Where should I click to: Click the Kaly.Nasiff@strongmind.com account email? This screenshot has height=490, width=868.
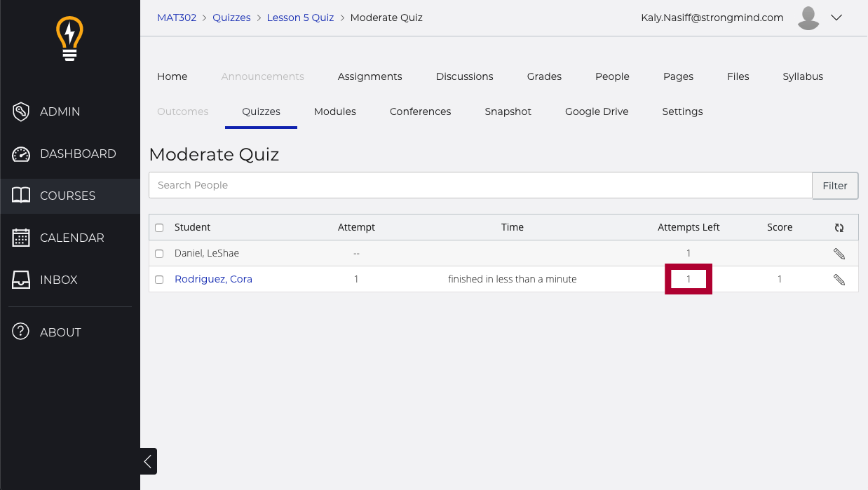tap(712, 18)
